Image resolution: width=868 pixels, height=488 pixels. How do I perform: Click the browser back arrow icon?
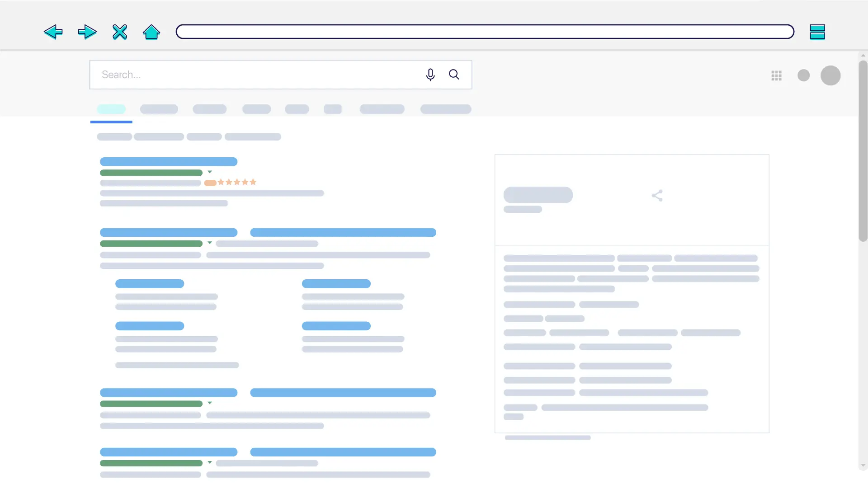pyautogui.click(x=53, y=32)
